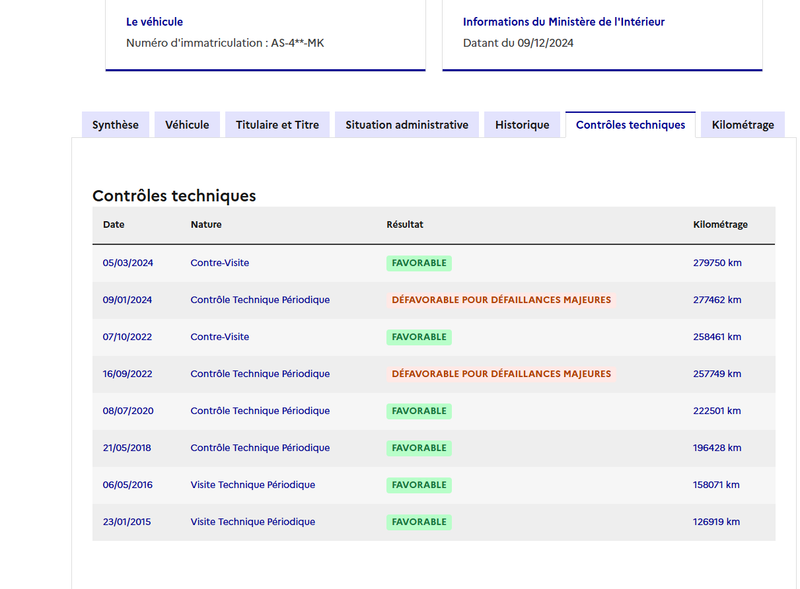Select the Situation administrative tab

(x=407, y=125)
